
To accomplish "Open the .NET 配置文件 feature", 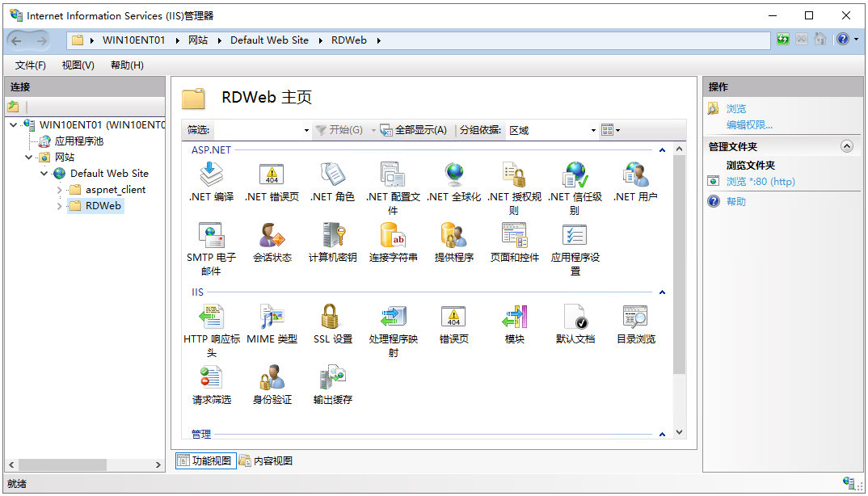I will (x=393, y=188).
